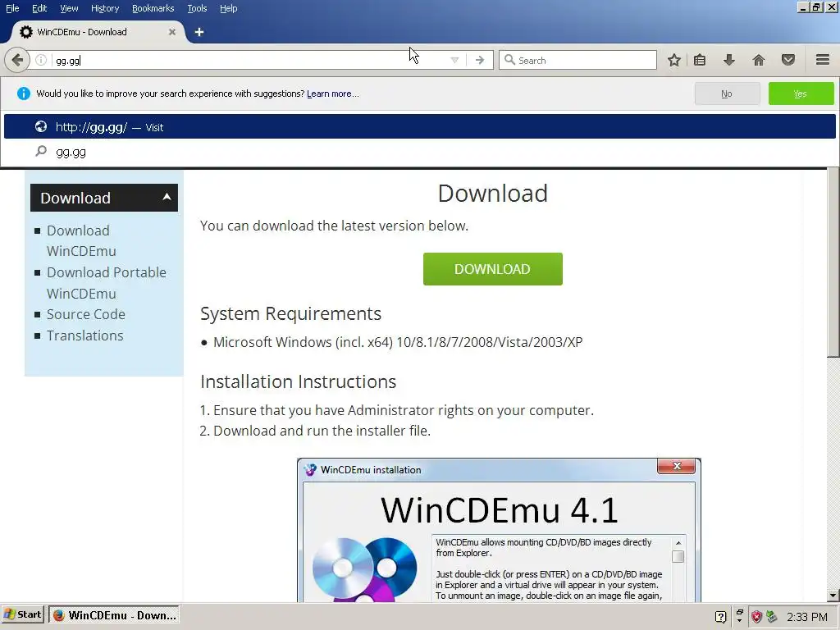Click Download Portable WinCDEmu sidebar link
This screenshot has height=630, width=840.
tap(107, 283)
